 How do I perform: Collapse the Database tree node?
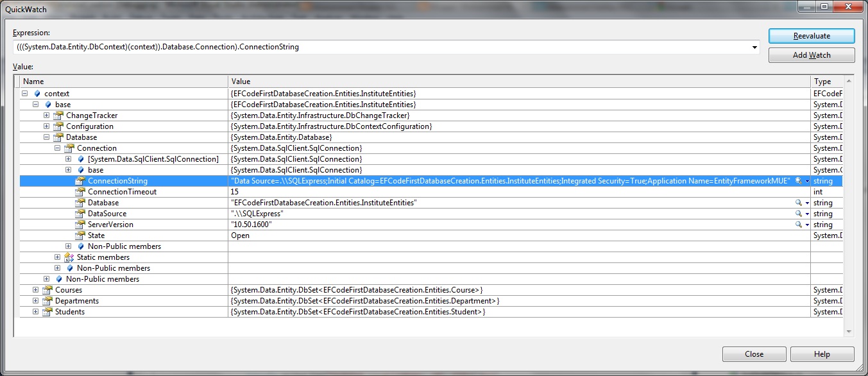point(45,137)
